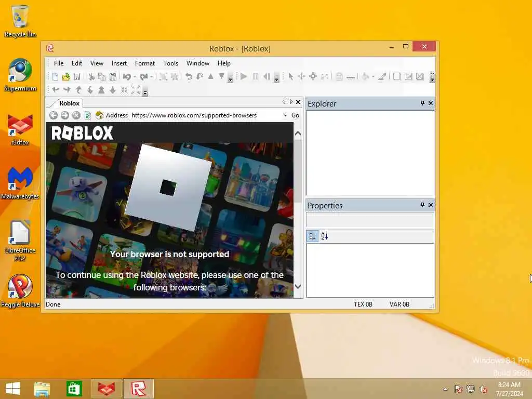Open the Format menu
532x399 pixels.
145,63
